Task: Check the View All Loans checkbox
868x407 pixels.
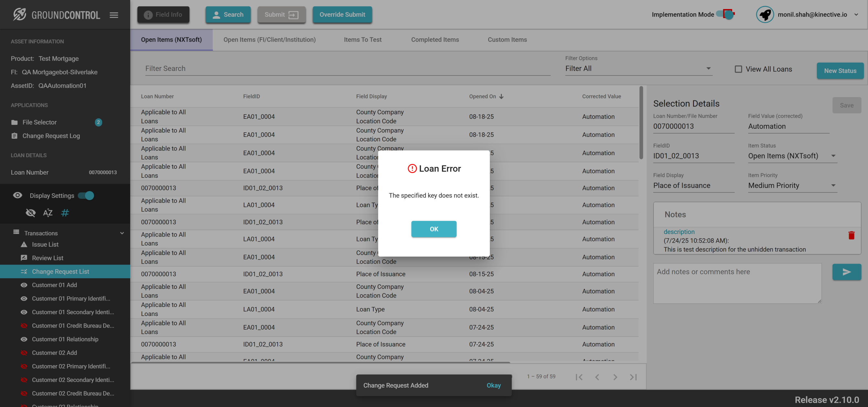Action: click(x=738, y=69)
